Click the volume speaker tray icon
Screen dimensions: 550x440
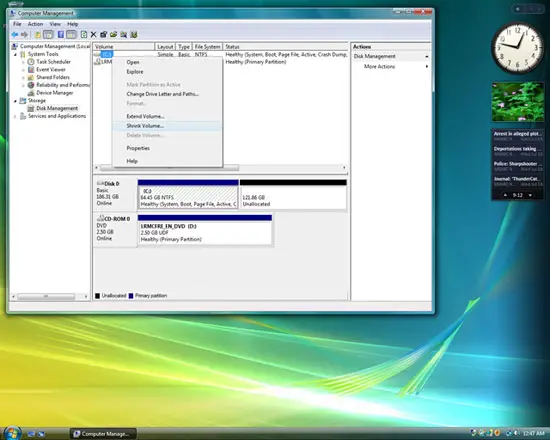517,433
